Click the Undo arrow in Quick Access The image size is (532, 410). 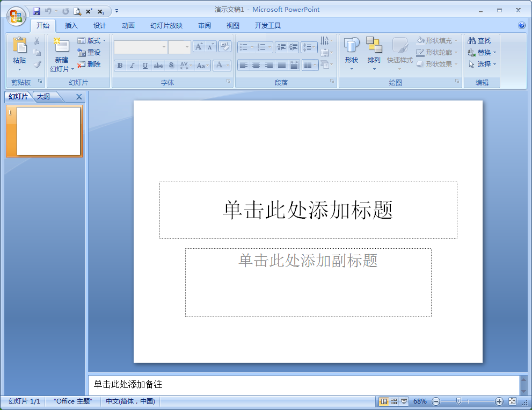pos(48,11)
